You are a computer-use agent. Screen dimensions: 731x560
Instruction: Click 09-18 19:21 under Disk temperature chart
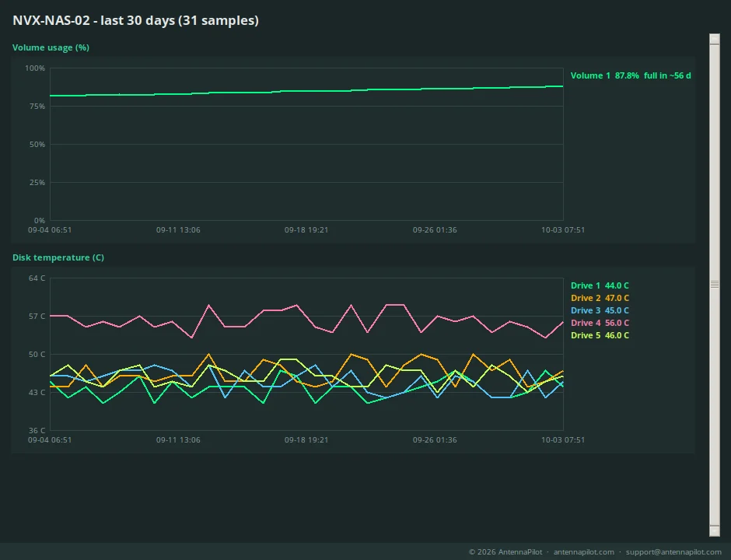pos(306,439)
